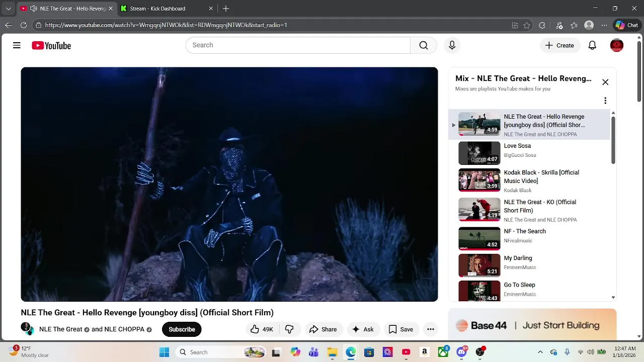Open the Mix playlist three-dot options menu
The height and width of the screenshot is (362, 644).
[x=605, y=101]
